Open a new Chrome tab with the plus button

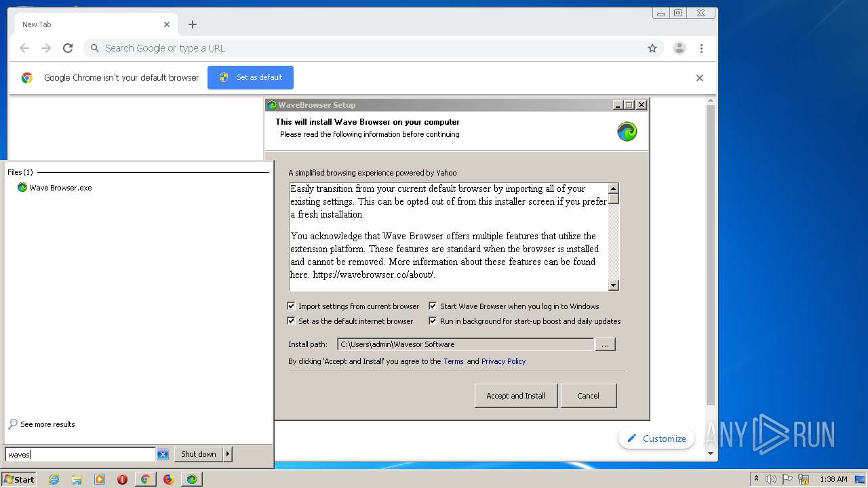tap(193, 24)
